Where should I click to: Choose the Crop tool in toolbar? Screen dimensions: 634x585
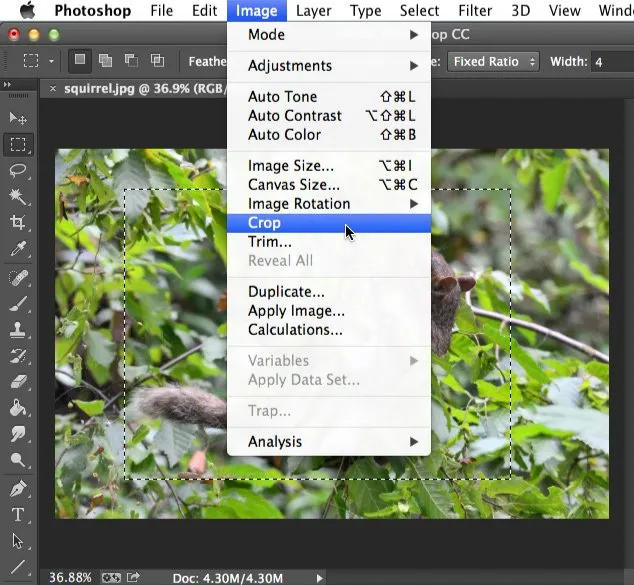[x=18, y=223]
